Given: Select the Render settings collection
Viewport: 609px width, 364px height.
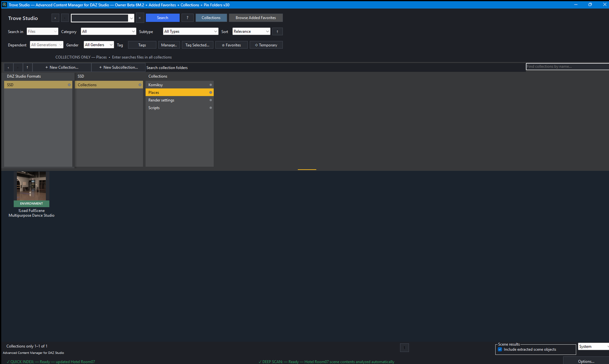Looking at the screenshot, I should (179, 100).
